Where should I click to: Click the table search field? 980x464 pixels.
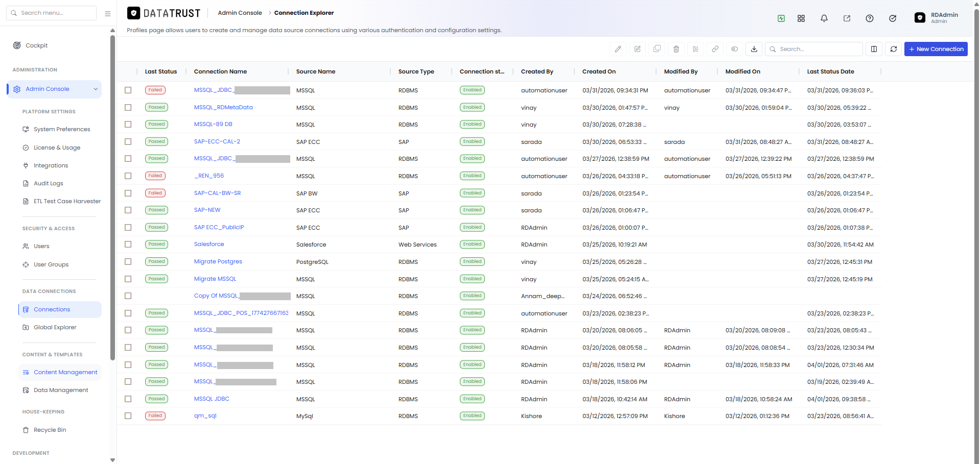click(814, 49)
